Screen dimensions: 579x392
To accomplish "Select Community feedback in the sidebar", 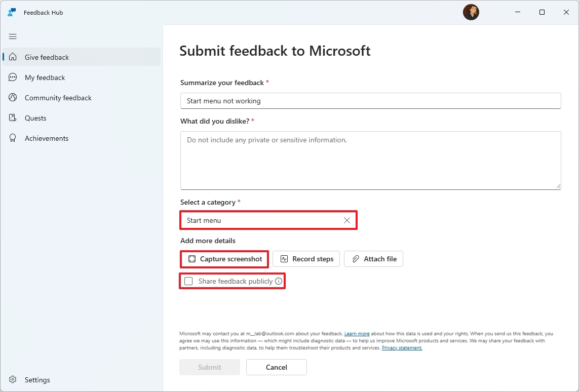I will pos(58,97).
